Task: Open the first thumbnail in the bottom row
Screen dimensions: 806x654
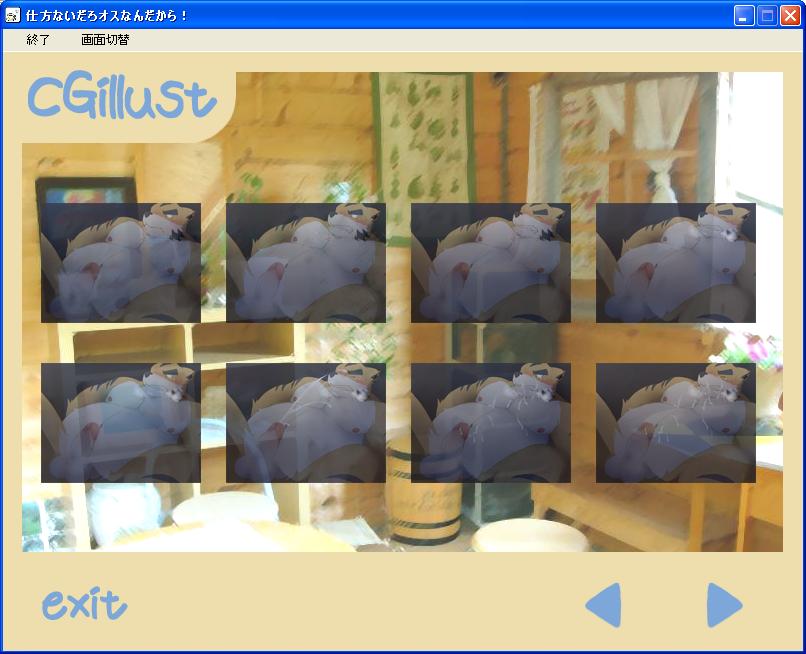Action: pyautogui.click(x=121, y=423)
